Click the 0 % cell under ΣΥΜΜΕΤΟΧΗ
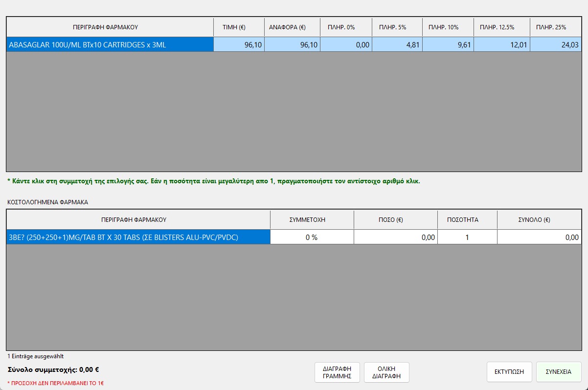 312,237
